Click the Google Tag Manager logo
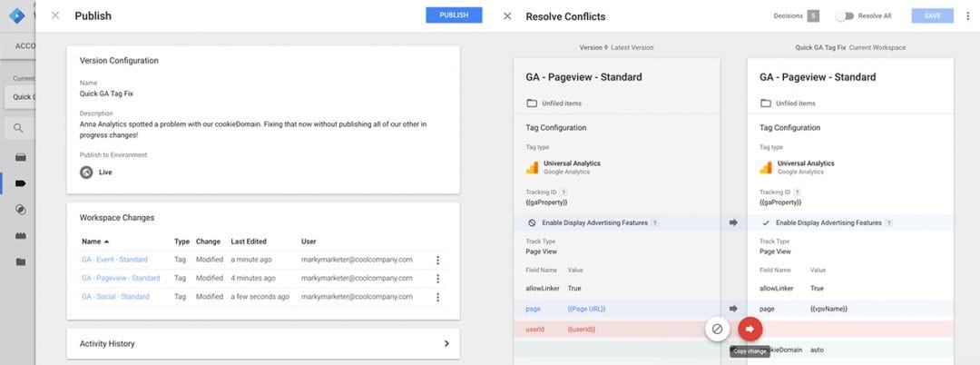 coord(17,15)
